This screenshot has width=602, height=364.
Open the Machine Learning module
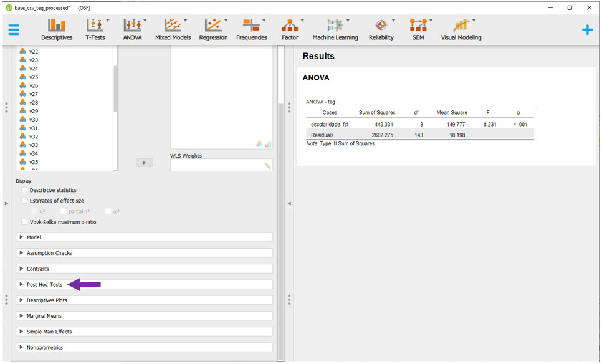click(x=335, y=29)
